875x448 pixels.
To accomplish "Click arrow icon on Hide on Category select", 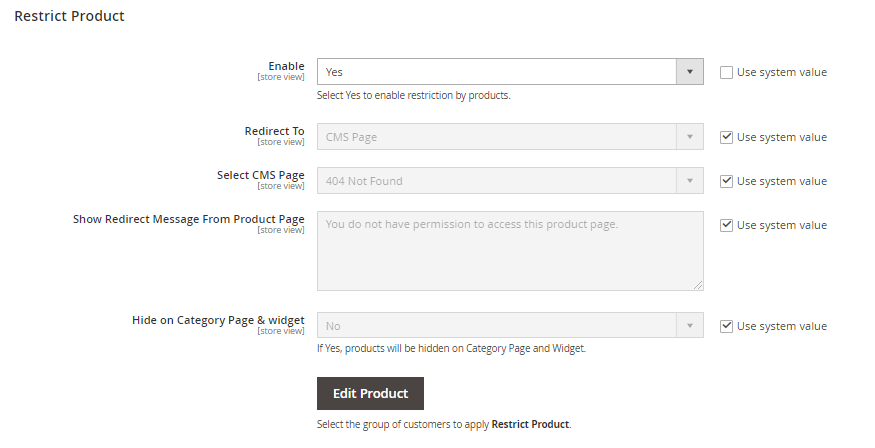I will tap(690, 326).
